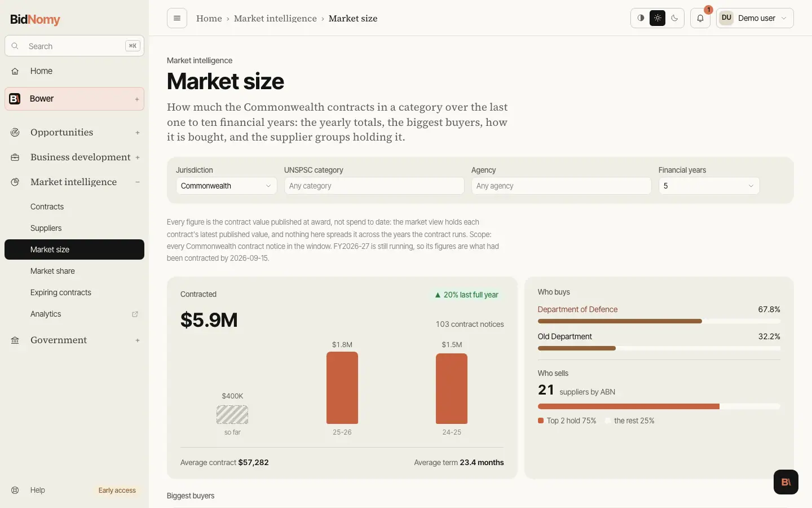Click the Market intelligence breadcrumb link
The width and height of the screenshot is (812, 508).
(x=275, y=19)
